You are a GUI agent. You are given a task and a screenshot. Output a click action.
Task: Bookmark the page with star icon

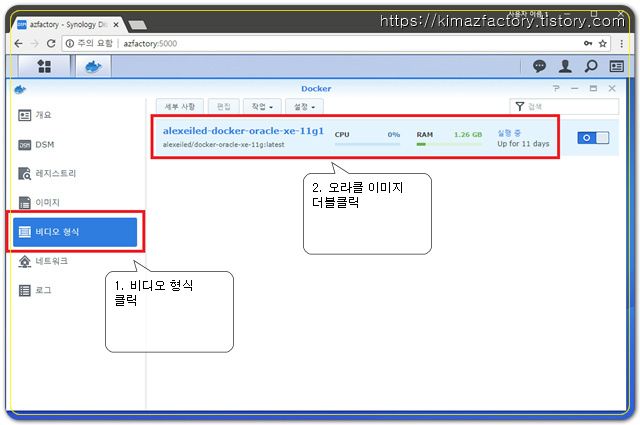point(602,43)
